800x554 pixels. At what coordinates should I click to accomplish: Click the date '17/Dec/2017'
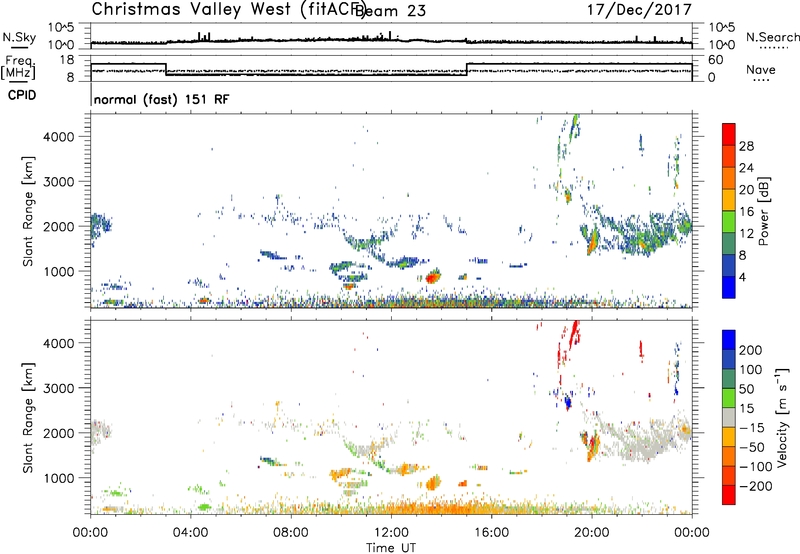(x=639, y=10)
